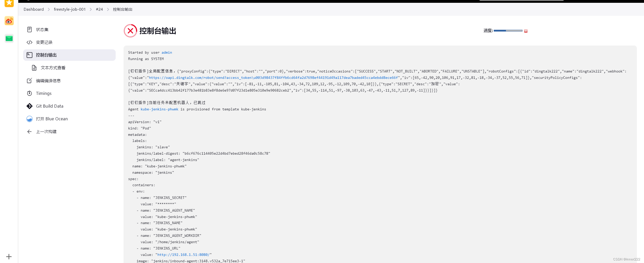This screenshot has width=644, height=263.
Task: Open the Git Build Data menu item
Action: (x=69, y=106)
